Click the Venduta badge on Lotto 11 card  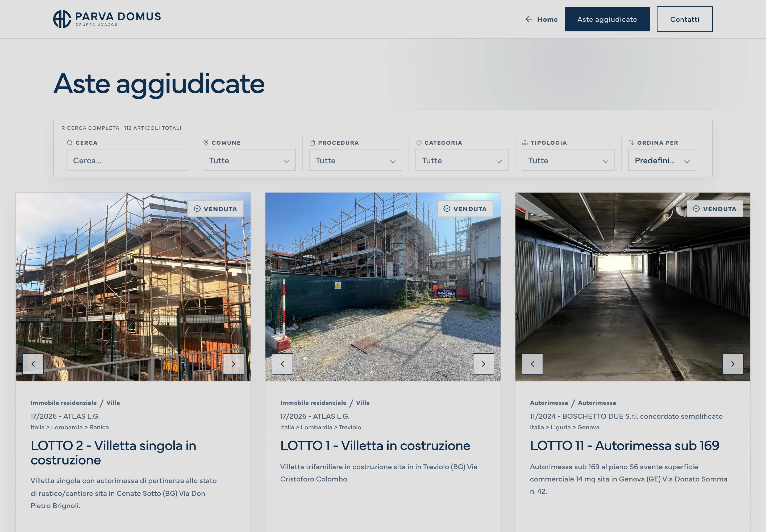coord(715,209)
